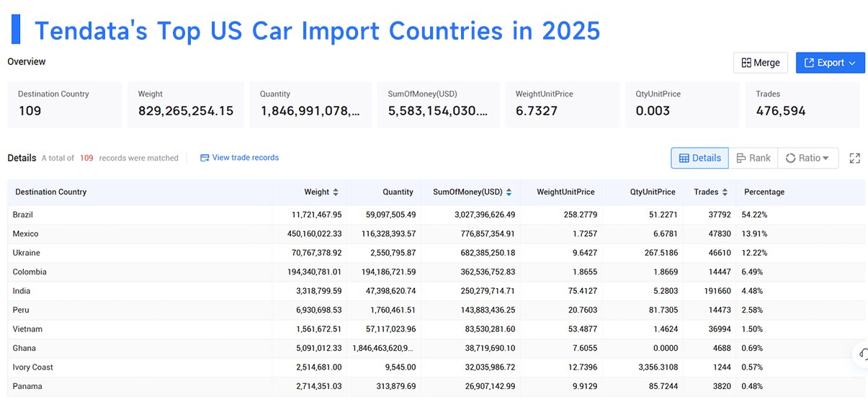868x407 pixels.
Task: Click the SumOfMoney(USD) summary card
Action: [x=439, y=104]
